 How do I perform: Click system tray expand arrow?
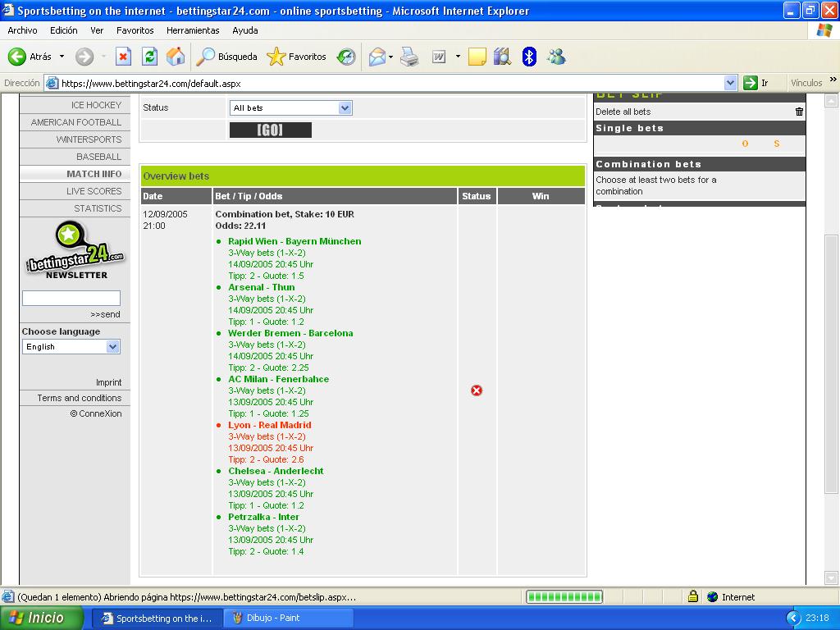(793, 618)
